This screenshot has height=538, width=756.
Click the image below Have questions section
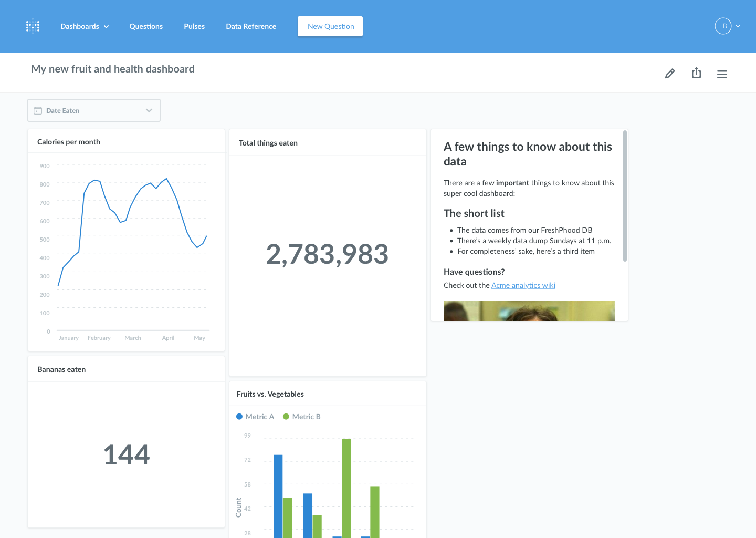point(529,311)
